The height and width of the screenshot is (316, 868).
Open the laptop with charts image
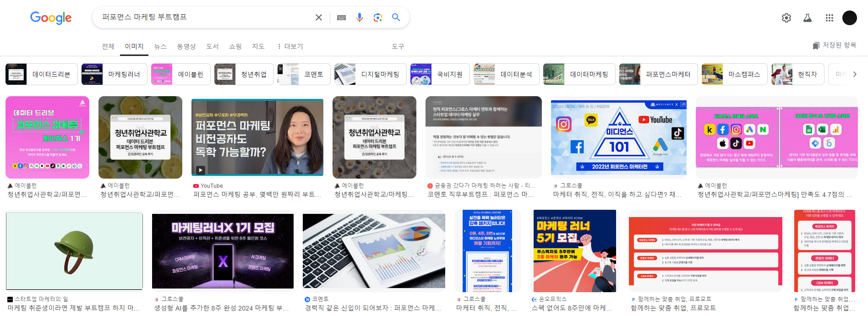[x=374, y=251]
